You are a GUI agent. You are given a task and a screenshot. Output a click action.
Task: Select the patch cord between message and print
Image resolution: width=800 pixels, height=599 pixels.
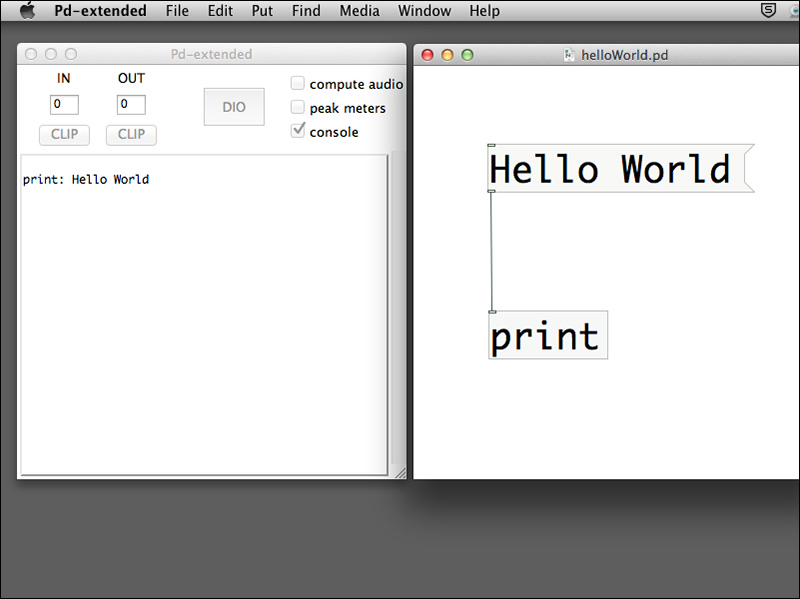coord(492,251)
